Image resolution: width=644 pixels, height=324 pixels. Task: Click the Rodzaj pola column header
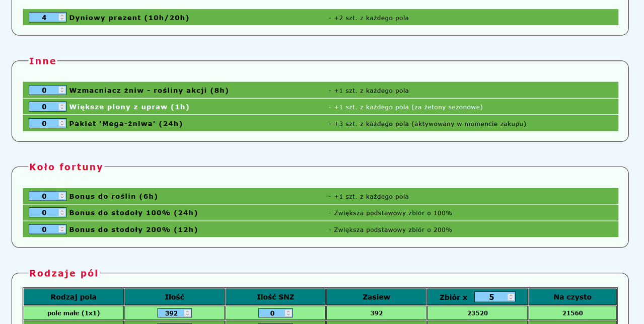(x=74, y=297)
